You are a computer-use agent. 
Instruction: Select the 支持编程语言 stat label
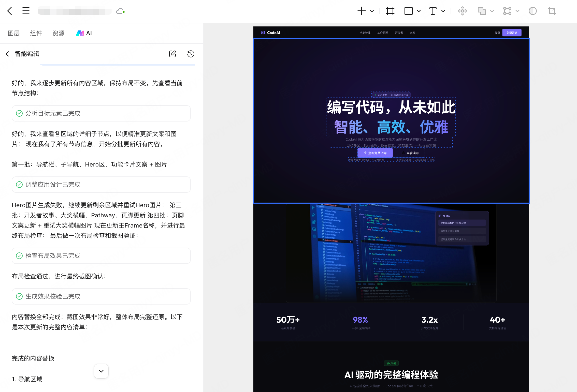[x=497, y=328]
